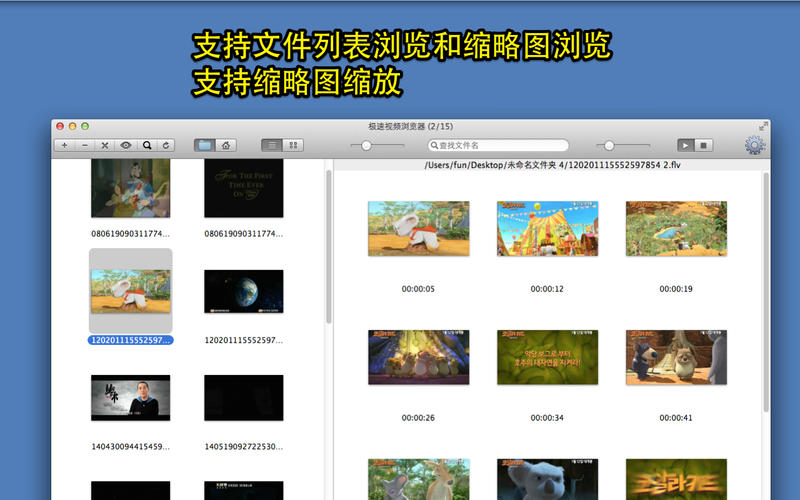Click the left file panel scrollbar
This screenshot has height=500, width=800.
(329, 247)
